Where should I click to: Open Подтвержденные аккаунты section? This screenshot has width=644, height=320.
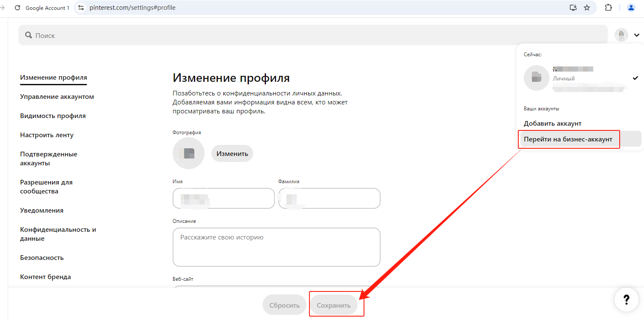point(49,159)
